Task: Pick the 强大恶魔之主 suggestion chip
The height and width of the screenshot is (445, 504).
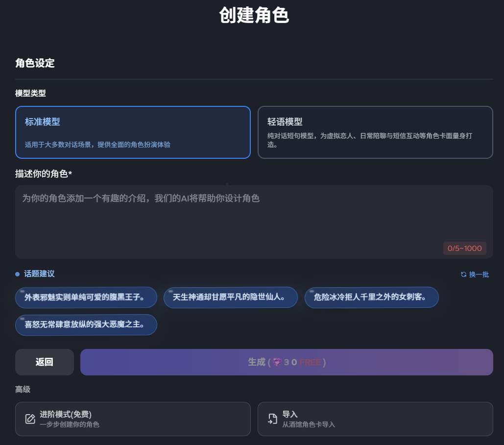Action: point(86,324)
